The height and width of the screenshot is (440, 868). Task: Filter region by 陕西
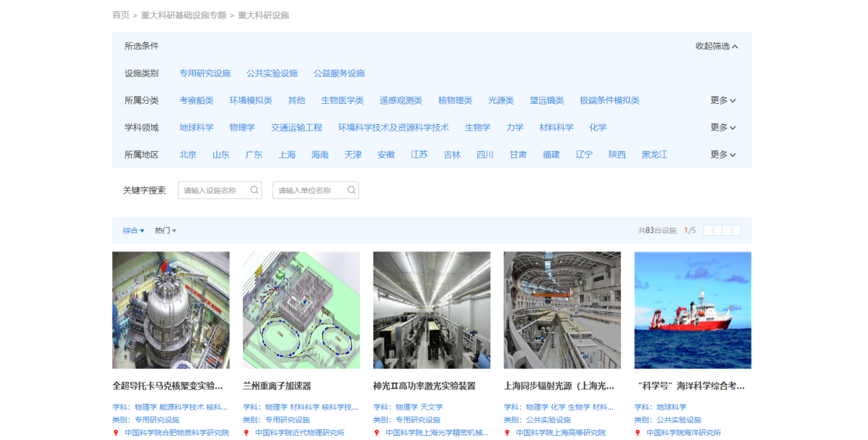tap(618, 155)
